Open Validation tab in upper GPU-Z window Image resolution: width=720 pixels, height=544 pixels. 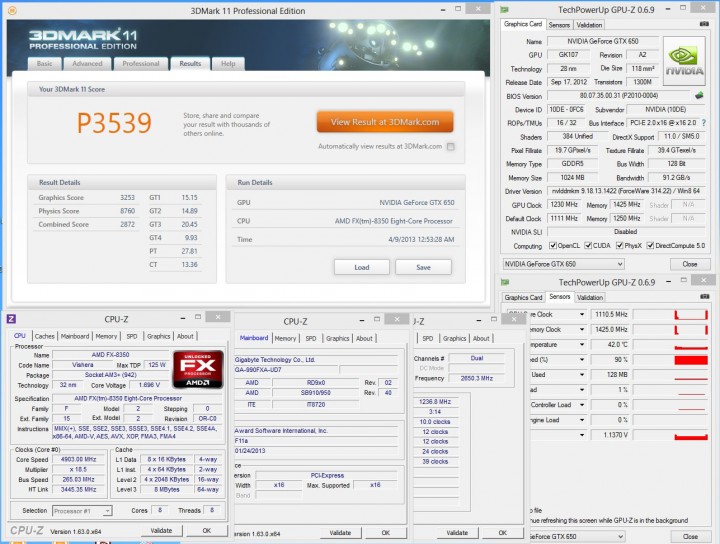coord(589,25)
